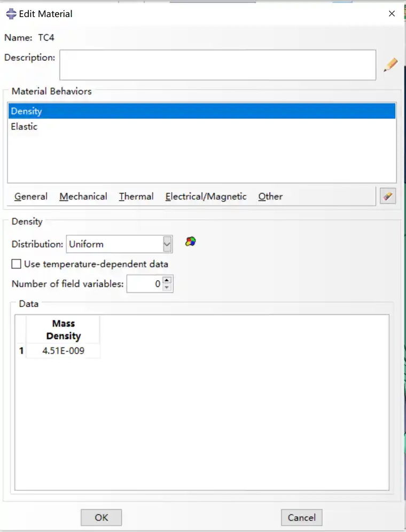This screenshot has width=406, height=532.
Task: Open the Other menu
Action: [270, 196]
